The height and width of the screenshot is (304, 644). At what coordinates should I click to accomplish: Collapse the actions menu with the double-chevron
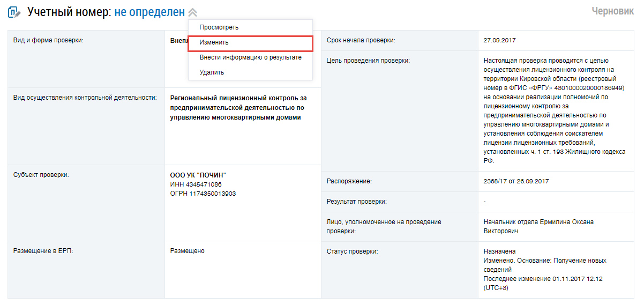click(193, 12)
